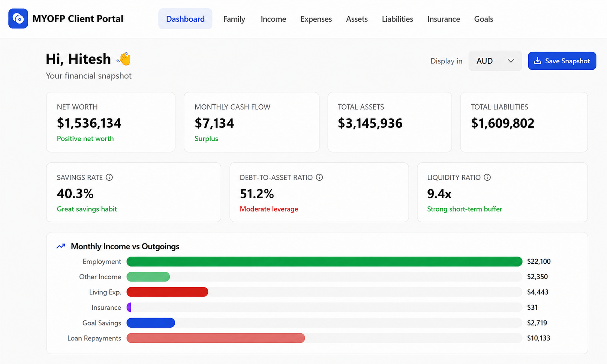Viewport: 607px width, 364px height.
Task: Click the 40.3% savings rate value
Action: tap(75, 193)
